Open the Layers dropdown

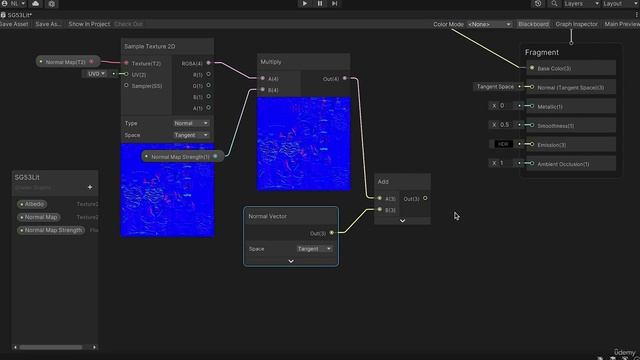[x=581, y=4]
